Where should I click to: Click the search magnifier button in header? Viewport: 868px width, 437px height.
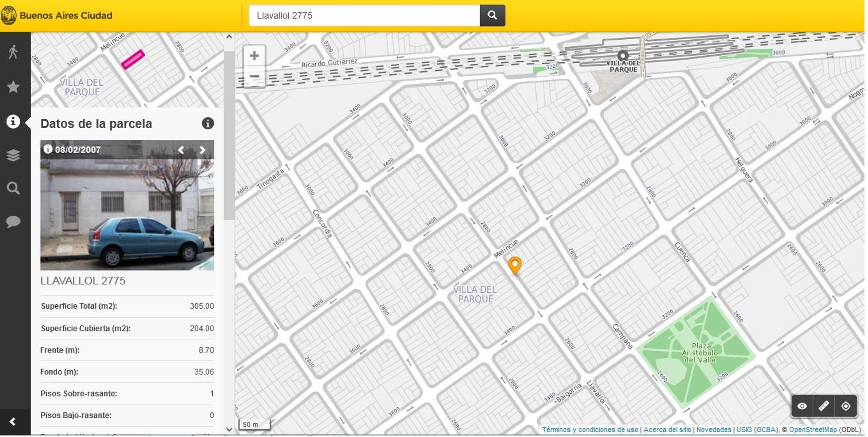point(492,15)
